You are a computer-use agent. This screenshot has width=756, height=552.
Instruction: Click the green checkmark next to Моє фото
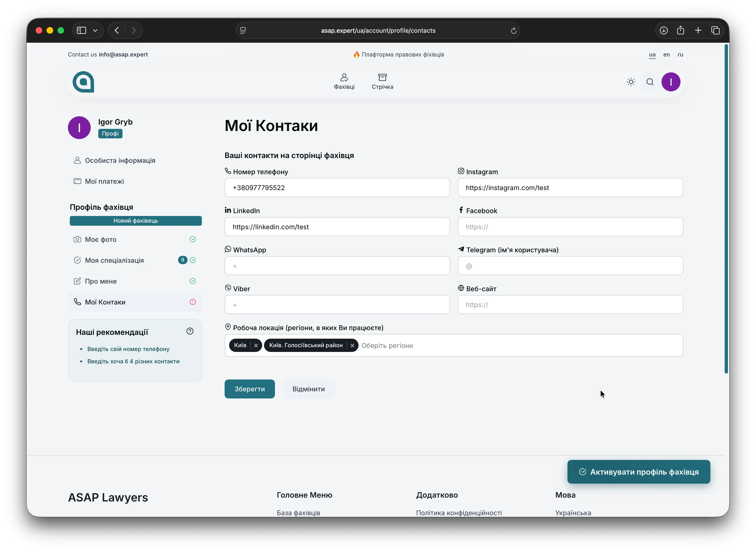tap(193, 239)
